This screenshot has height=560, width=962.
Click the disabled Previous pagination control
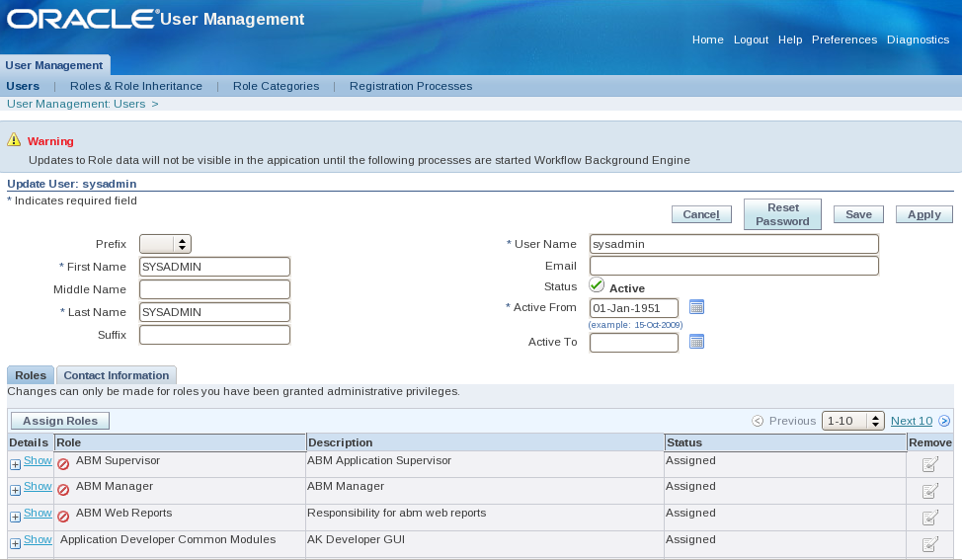[x=784, y=421]
